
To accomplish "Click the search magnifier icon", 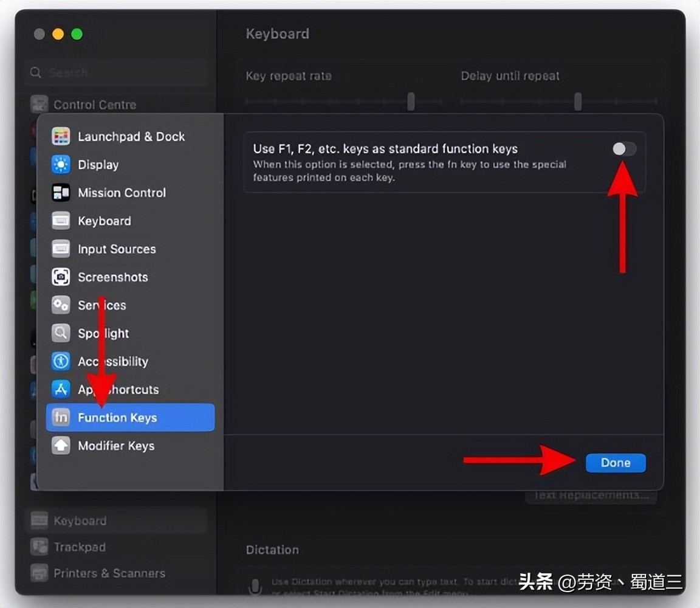I will [x=36, y=72].
